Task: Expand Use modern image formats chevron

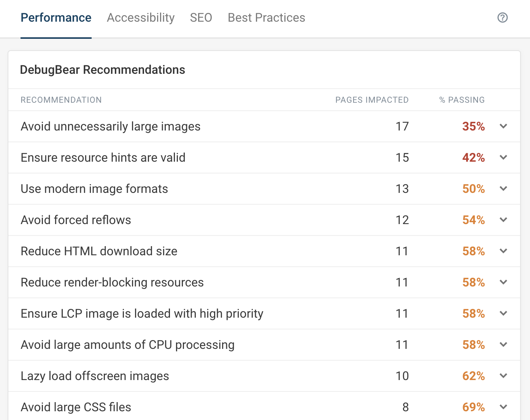Action: click(503, 189)
